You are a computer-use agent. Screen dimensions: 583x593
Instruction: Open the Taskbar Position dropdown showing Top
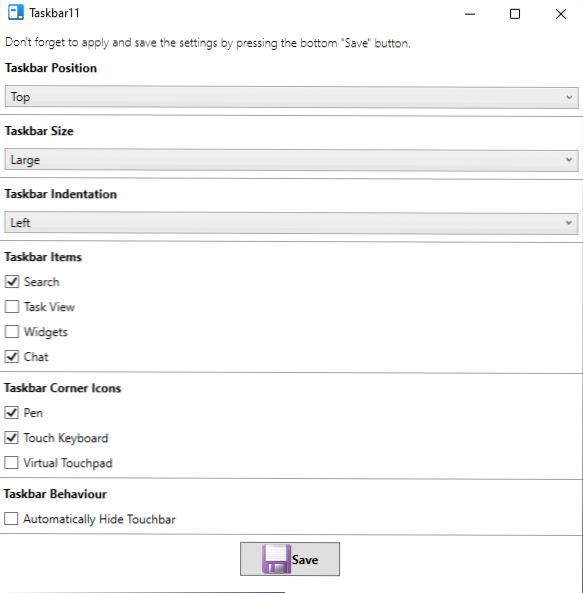click(x=292, y=98)
